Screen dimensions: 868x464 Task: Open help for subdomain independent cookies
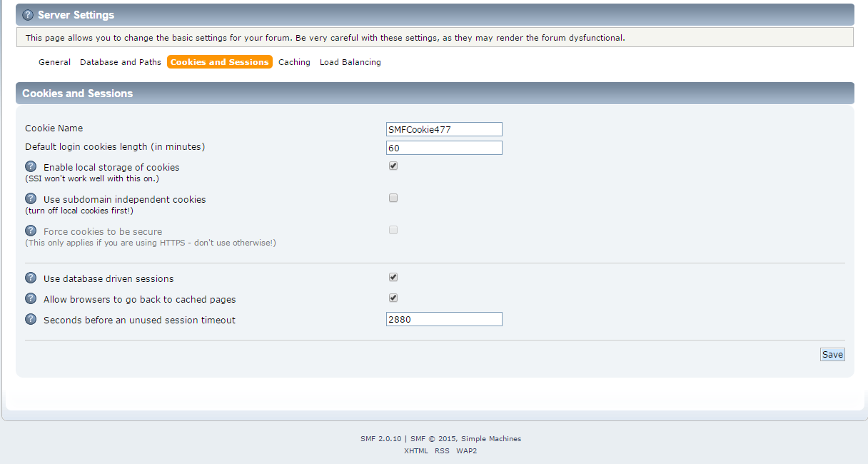point(31,198)
